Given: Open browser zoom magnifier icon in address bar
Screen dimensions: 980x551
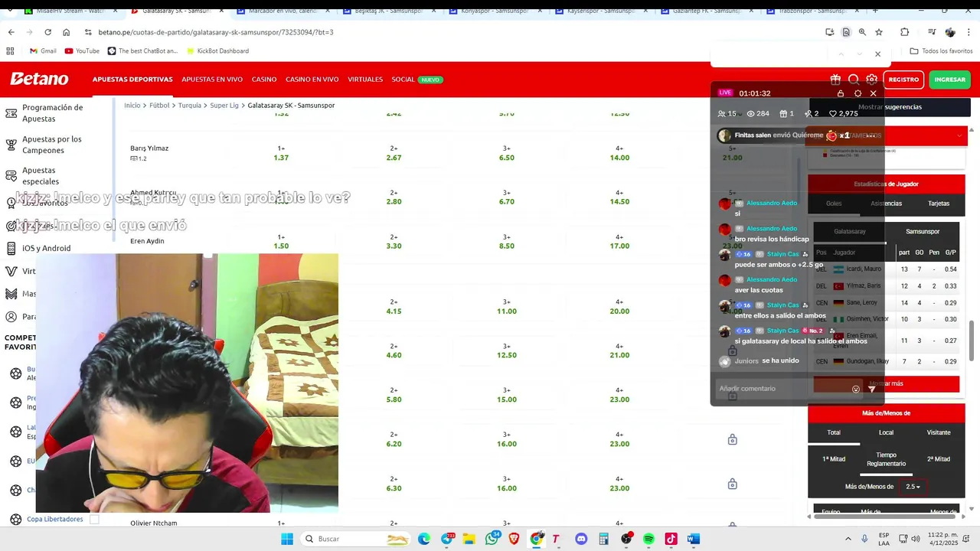Looking at the screenshot, I should tap(862, 32).
